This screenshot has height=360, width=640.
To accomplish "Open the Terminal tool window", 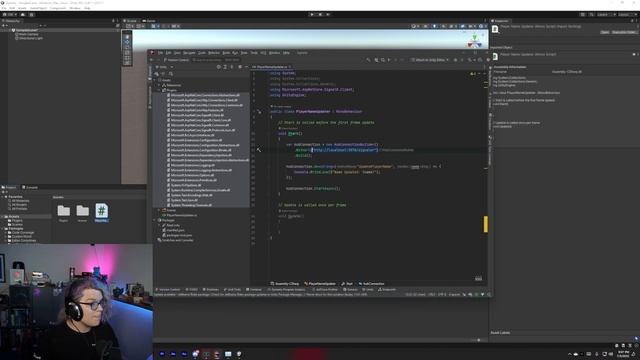I will (254, 289).
